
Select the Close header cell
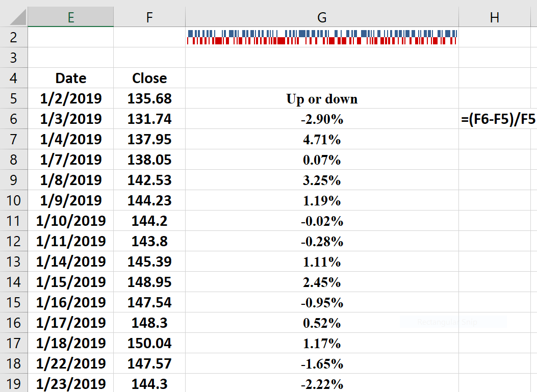point(149,78)
